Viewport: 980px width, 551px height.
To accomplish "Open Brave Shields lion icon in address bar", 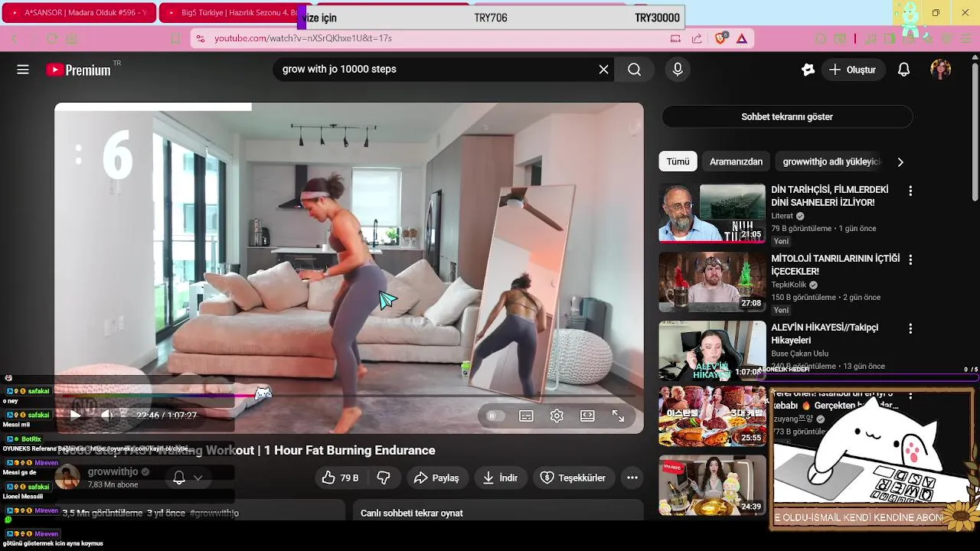I will point(721,38).
